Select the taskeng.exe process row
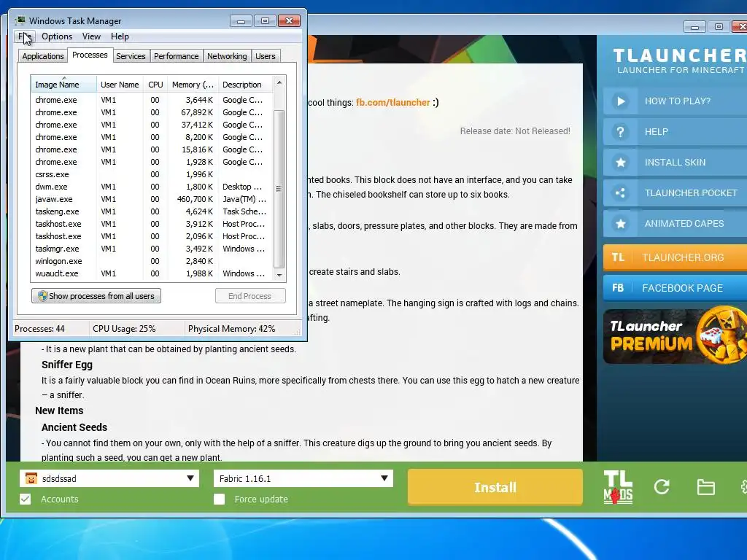This screenshot has width=747, height=560. 152,211
